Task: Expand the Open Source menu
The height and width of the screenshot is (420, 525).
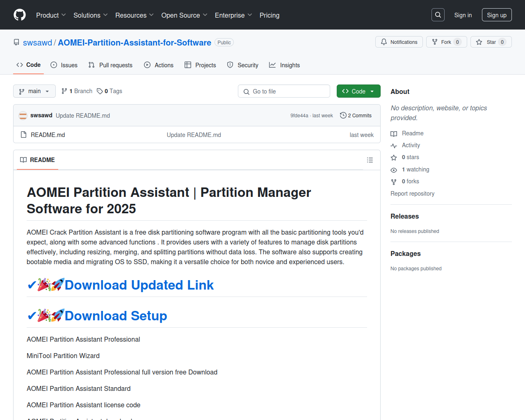Action: pyautogui.click(x=185, y=15)
